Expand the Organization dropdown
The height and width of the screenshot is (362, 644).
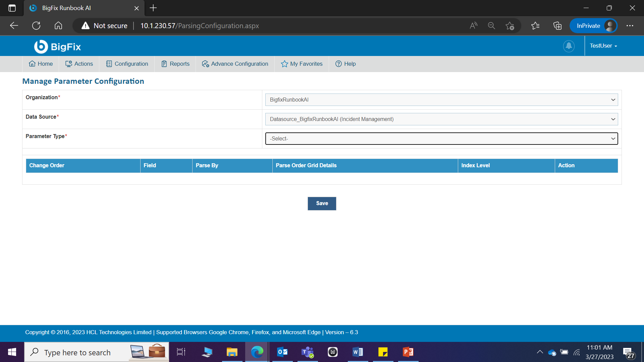[441, 100]
